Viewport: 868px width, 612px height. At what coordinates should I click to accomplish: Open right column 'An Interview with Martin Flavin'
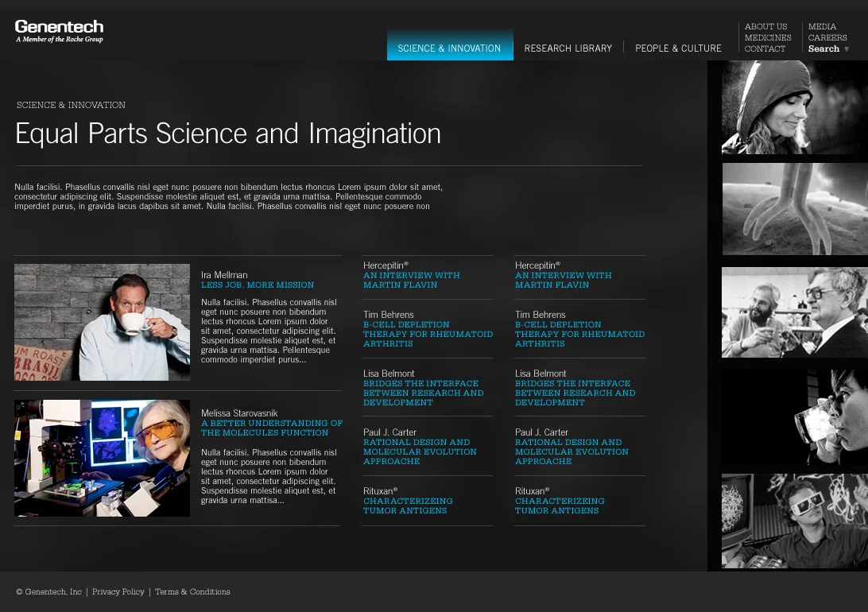[x=563, y=280]
